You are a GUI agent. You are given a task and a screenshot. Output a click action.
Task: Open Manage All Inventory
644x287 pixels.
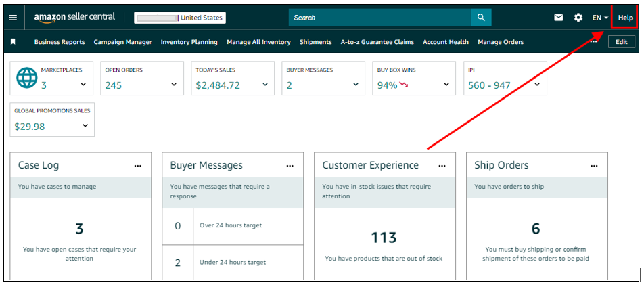coord(258,42)
